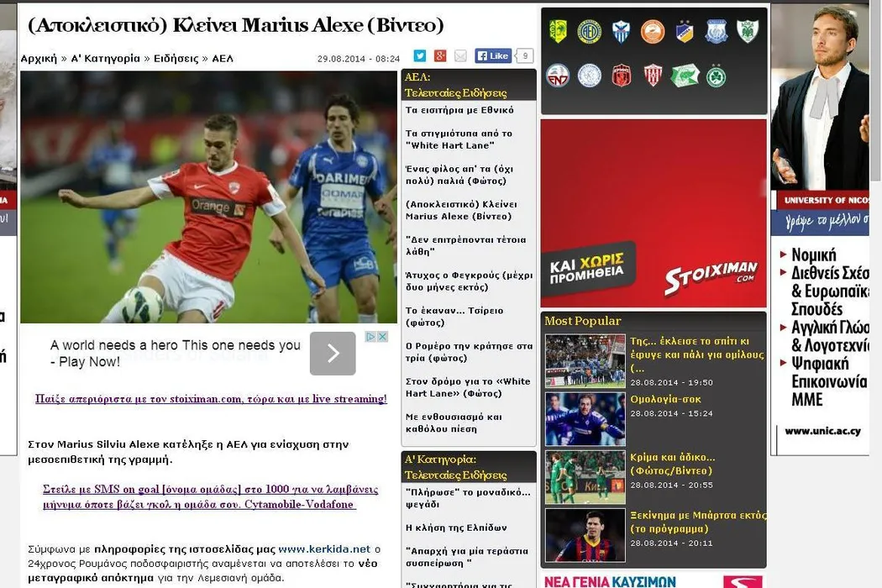Click the Messi Barcelona story thumbnail
The width and height of the screenshot is (882, 588).
(585, 535)
